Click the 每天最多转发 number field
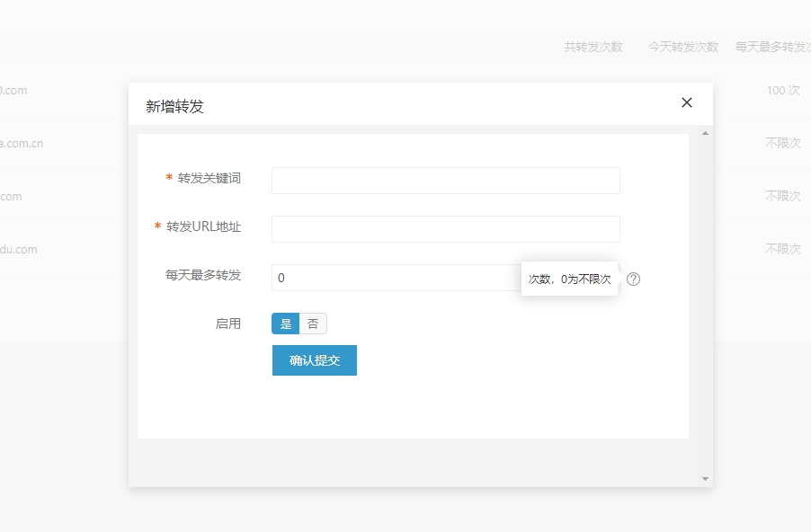The width and height of the screenshot is (811, 532). point(396,278)
